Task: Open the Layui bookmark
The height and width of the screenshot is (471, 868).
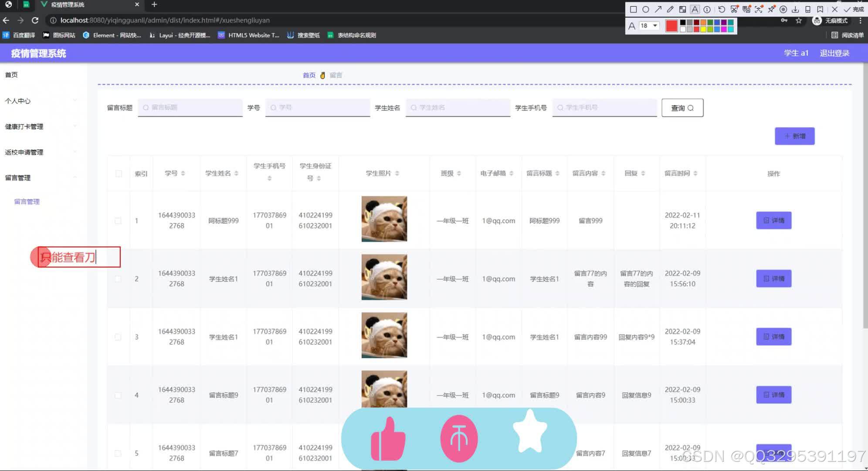Action: point(180,35)
